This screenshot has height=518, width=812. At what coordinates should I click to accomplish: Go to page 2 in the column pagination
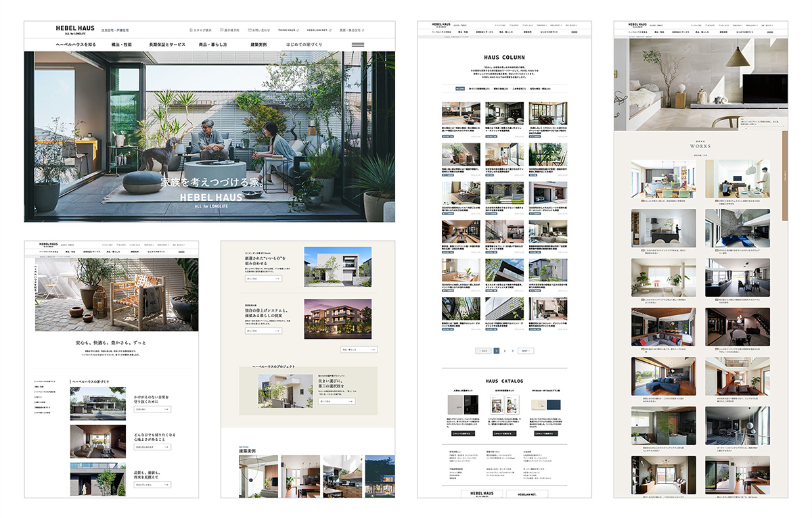point(505,351)
